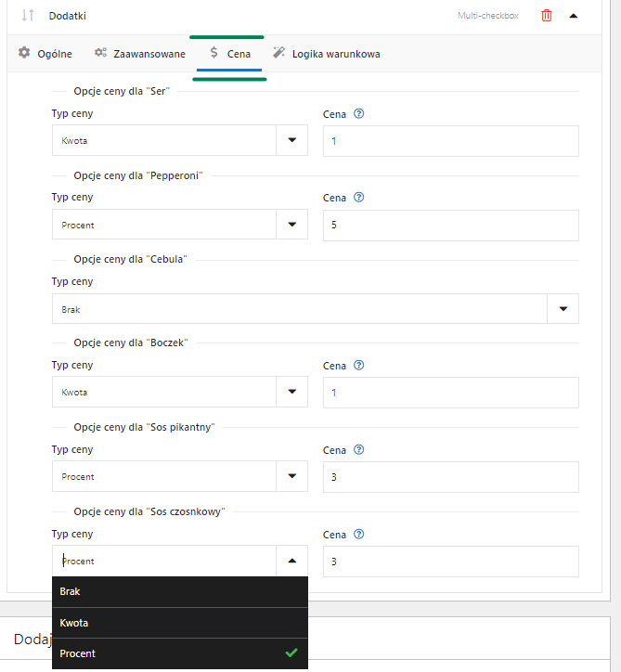The width and height of the screenshot is (621, 672).
Task: Click the heading Opcje ceny dla "Sos pikantny"
Action: (144, 427)
